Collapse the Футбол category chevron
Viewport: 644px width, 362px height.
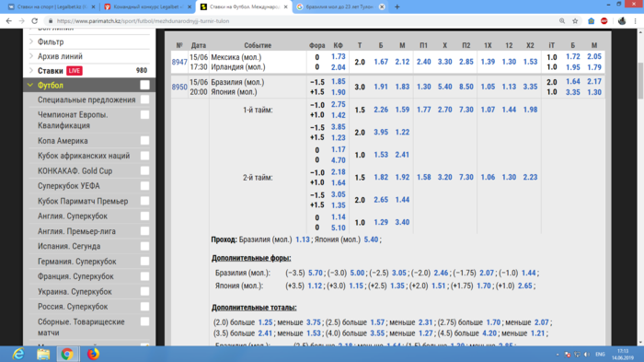click(x=30, y=85)
